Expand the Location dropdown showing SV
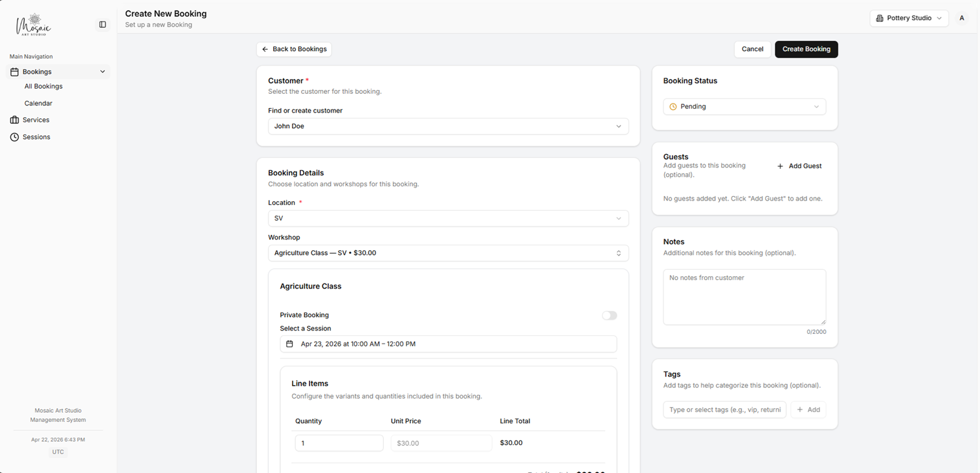This screenshot has width=980, height=473. click(x=449, y=218)
